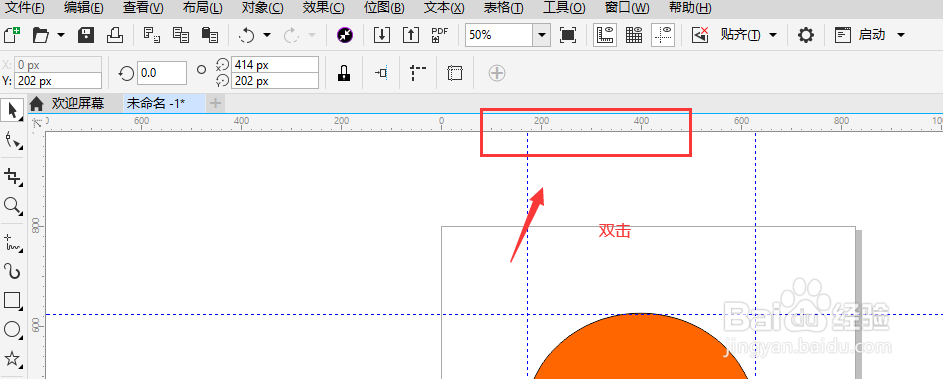Select the Freehand tool
The image size is (943, 379).
[x=12, y=242]
